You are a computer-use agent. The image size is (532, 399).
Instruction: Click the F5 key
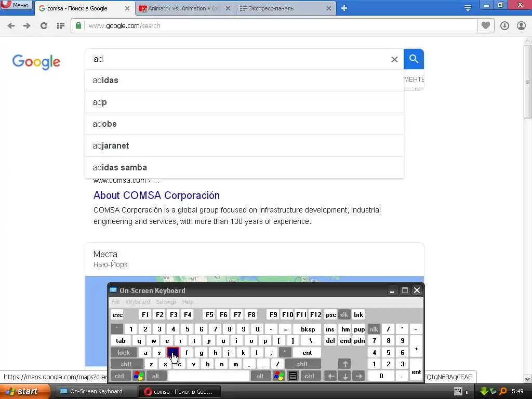[x=209, y=315]
